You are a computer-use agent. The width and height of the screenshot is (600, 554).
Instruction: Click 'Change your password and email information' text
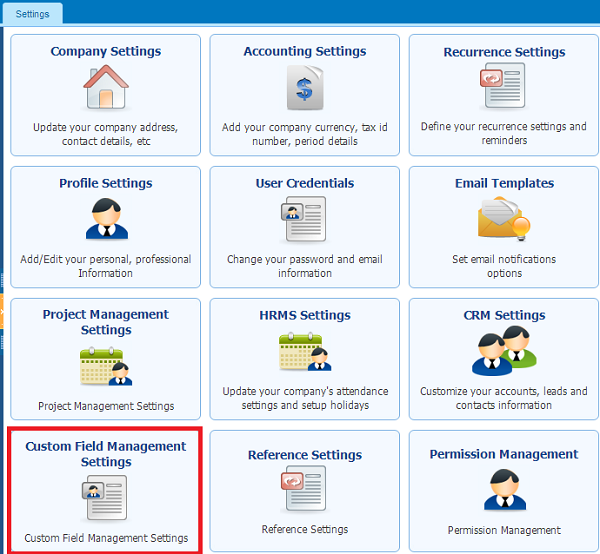[x=305, y=266]
